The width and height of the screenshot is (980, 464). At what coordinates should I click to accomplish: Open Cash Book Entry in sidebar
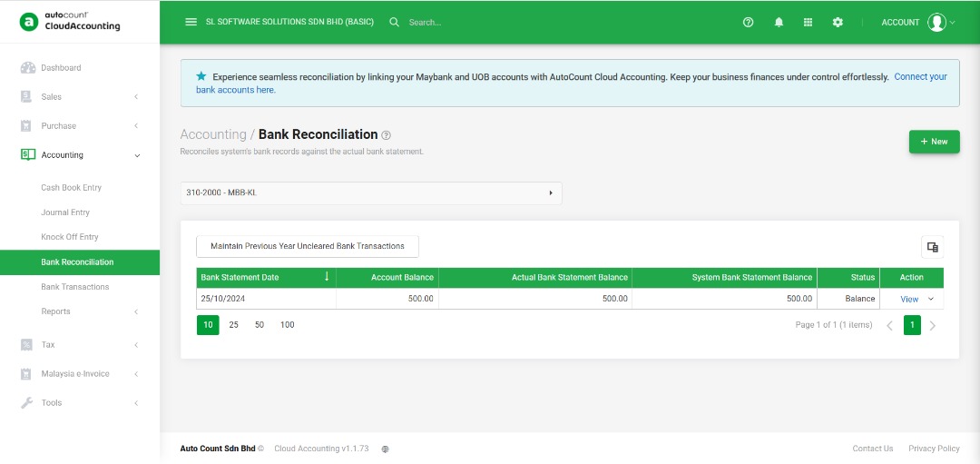tap(71, 188)
